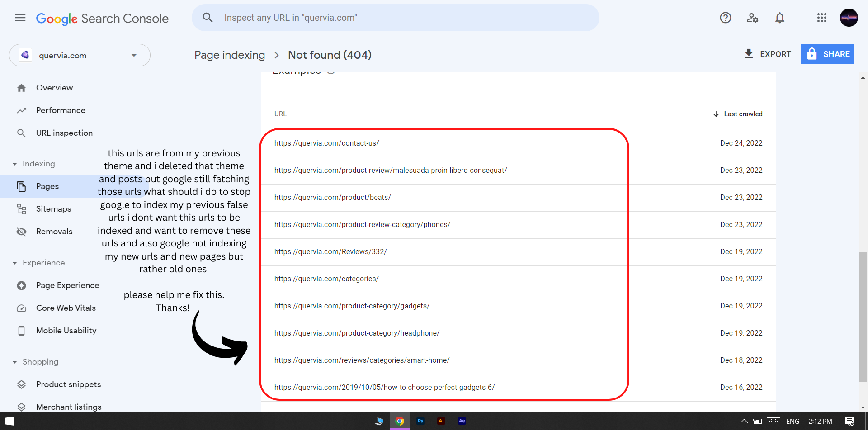The image size is (868, 431).
Task: Go back to Page indexing breadcrumb
Action: click(x=230, y=55)
